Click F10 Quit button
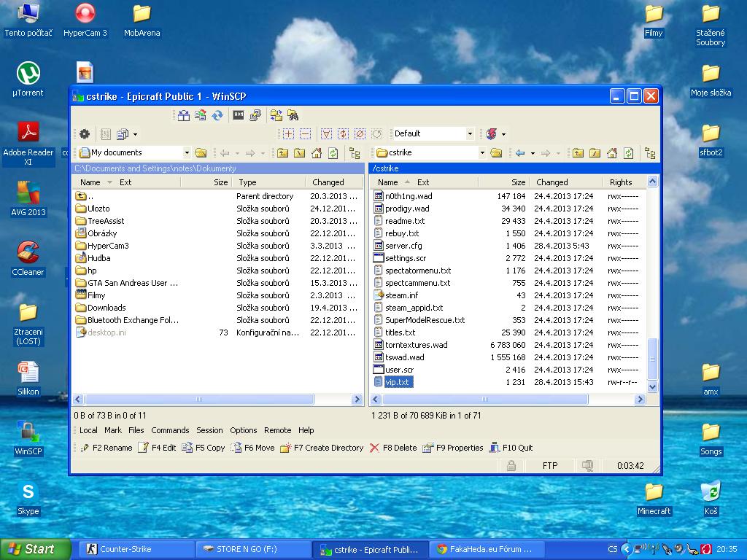Viewport: 747px width, 560px height. (511, 448)
